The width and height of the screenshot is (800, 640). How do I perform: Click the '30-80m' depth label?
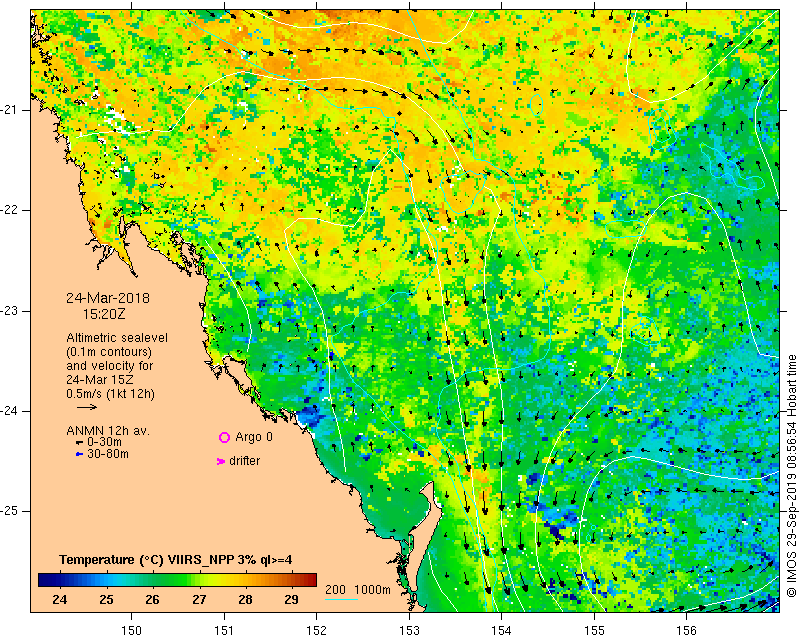(108, 454)
